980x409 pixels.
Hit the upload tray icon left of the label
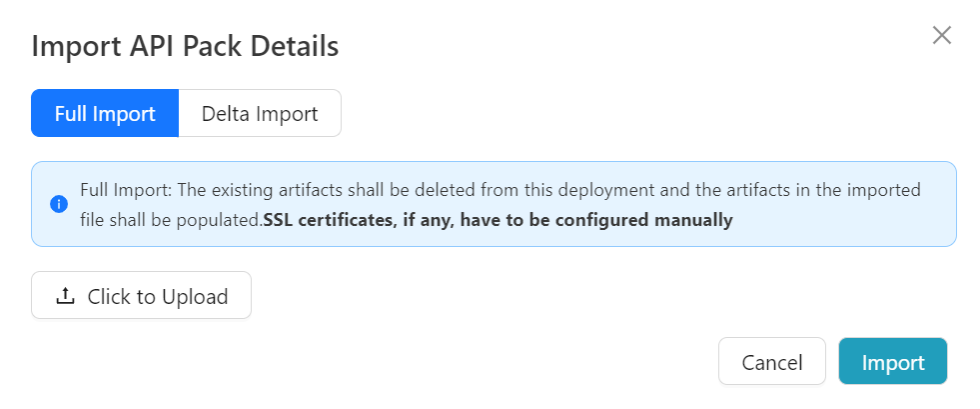click(65, 296)
